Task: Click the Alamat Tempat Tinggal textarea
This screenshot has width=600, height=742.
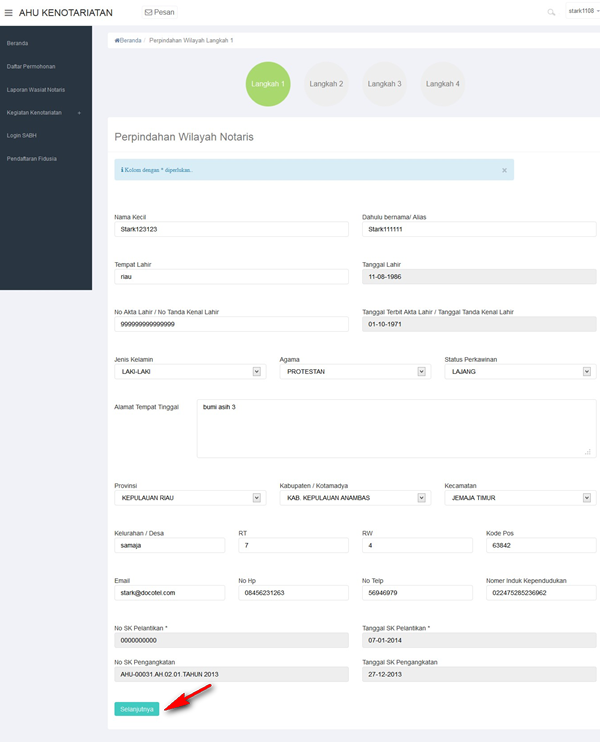Action: pos(396,428)
